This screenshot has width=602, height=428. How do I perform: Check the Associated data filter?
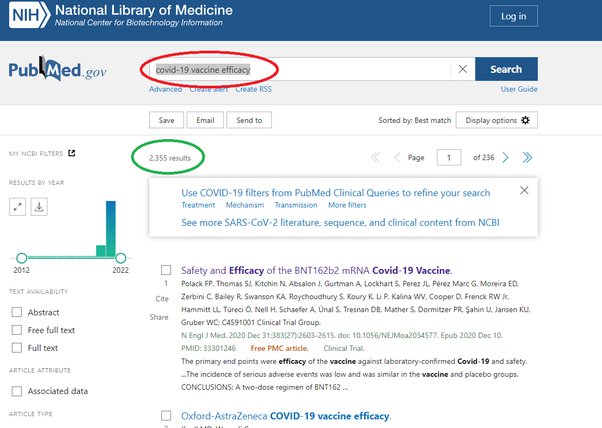point(17,391)
